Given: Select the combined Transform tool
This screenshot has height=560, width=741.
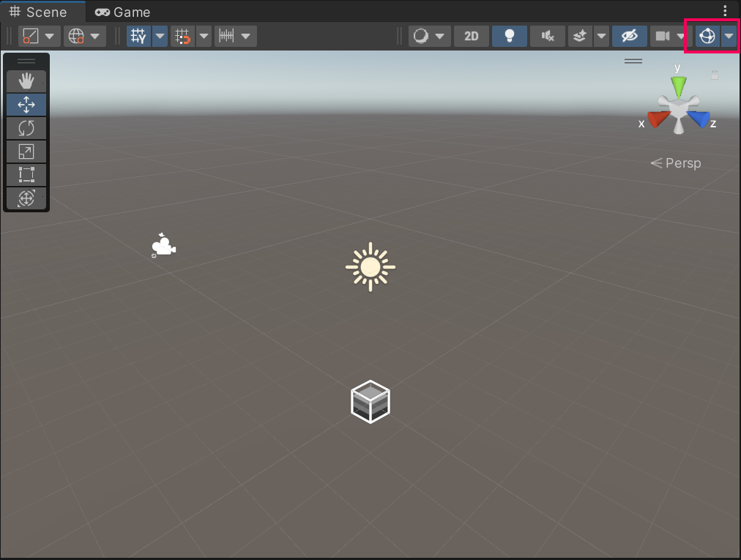Looking at the screenshot, I should [x=26, y=198].
